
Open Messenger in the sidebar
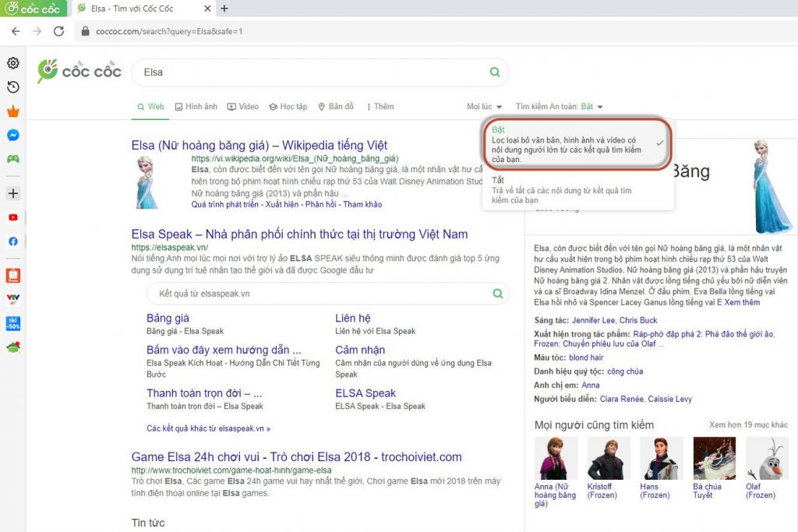pos(13,135)
